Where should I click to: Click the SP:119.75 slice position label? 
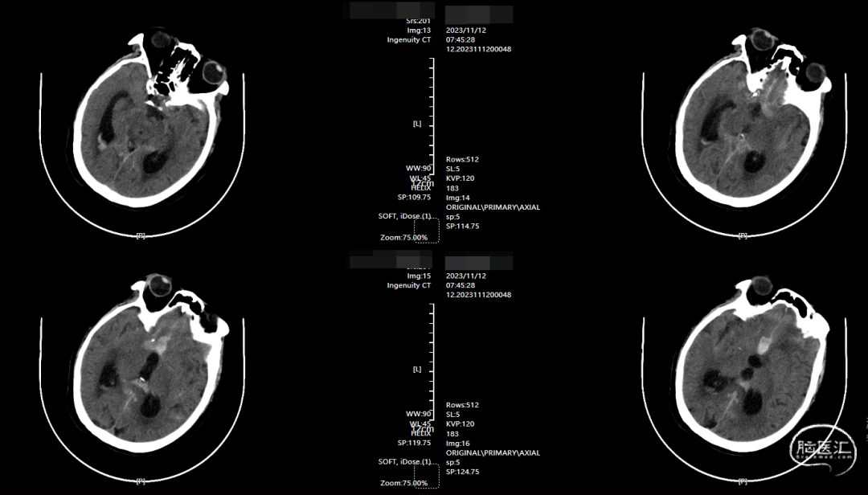point(416,443)
